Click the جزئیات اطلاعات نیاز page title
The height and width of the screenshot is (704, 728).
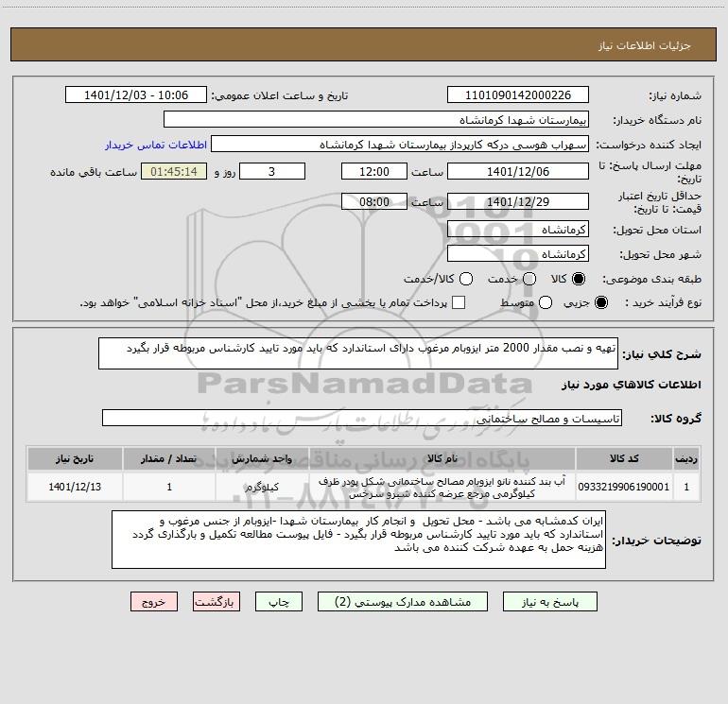click(645, 45)
